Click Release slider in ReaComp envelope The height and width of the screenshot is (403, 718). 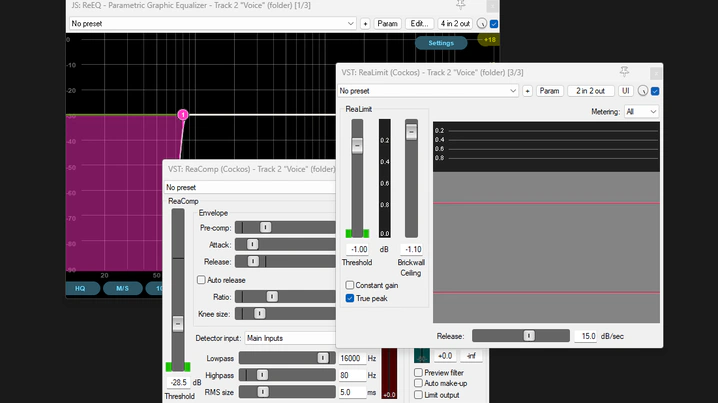285,261
